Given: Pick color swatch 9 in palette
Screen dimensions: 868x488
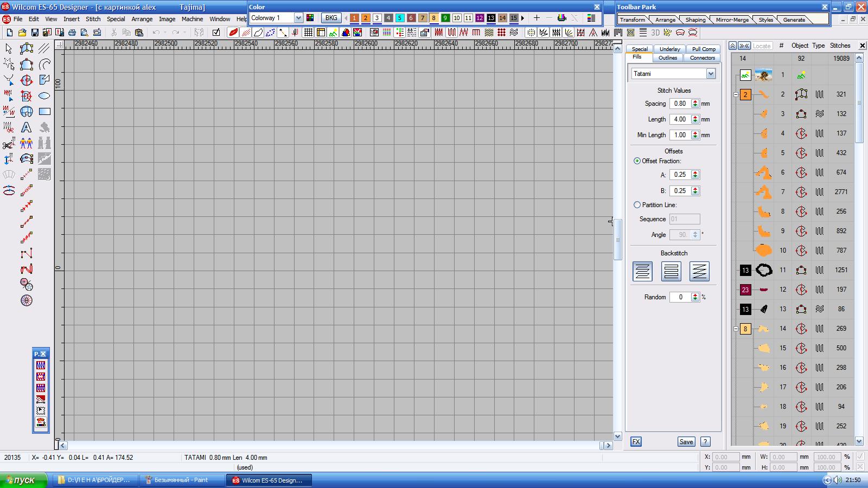Looking at the screenshot, I should tap(445, 18).
